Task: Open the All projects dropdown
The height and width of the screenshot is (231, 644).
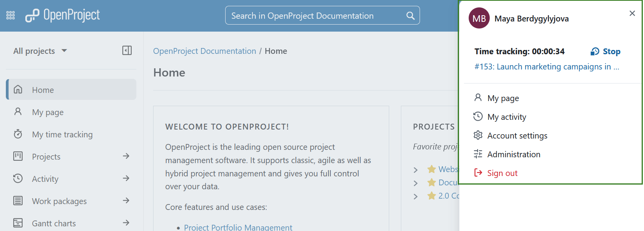Action: click(40, 51)
